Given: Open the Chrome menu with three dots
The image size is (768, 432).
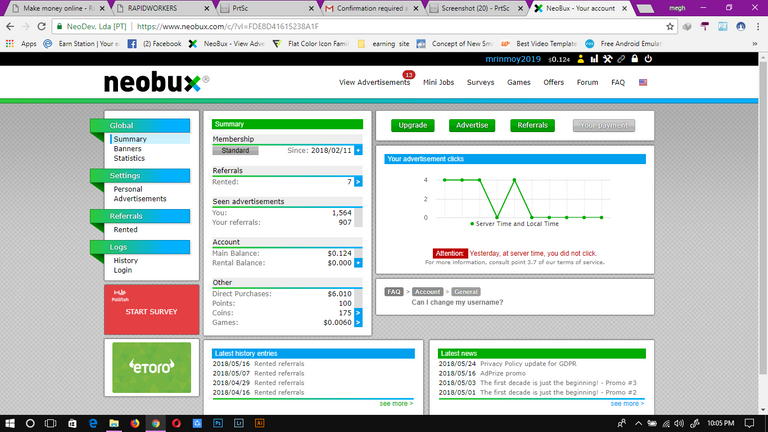Looking at the screenshot, I should pos(758,26).
